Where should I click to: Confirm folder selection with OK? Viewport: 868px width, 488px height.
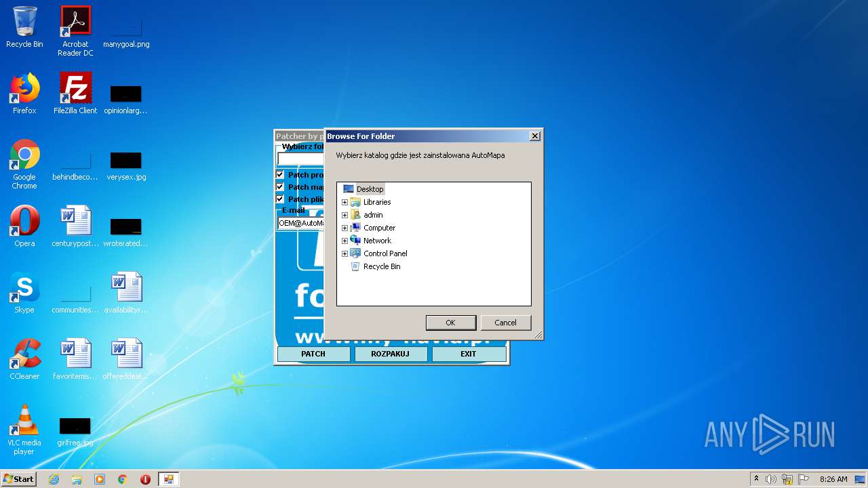pos(450,323)
